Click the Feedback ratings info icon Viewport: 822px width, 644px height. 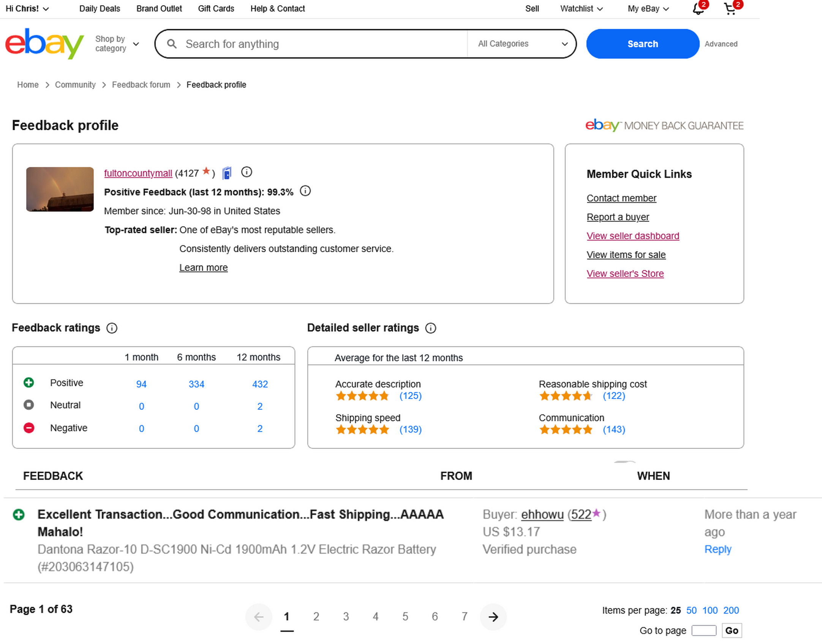click(112, 328)
